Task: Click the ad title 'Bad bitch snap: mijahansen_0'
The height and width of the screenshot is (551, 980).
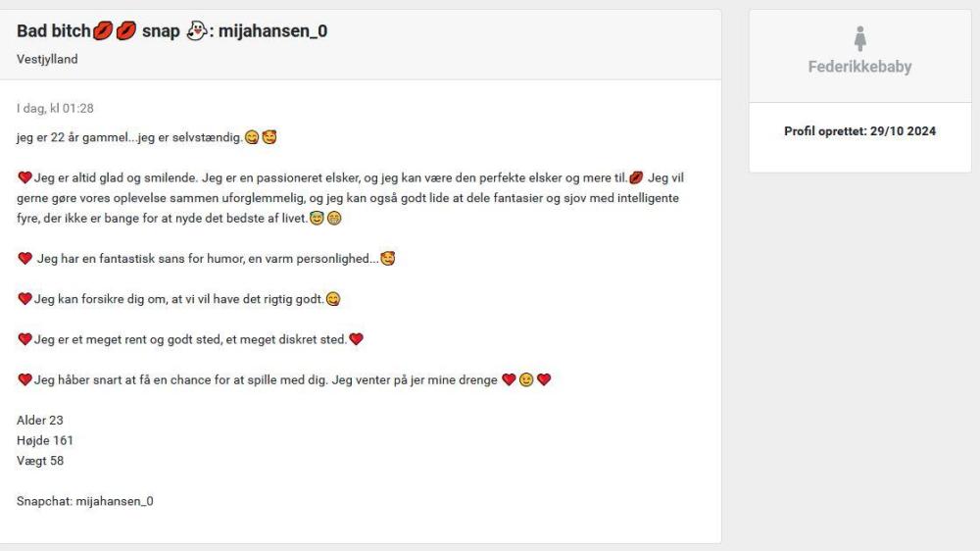Action: [x=171, y=30]
